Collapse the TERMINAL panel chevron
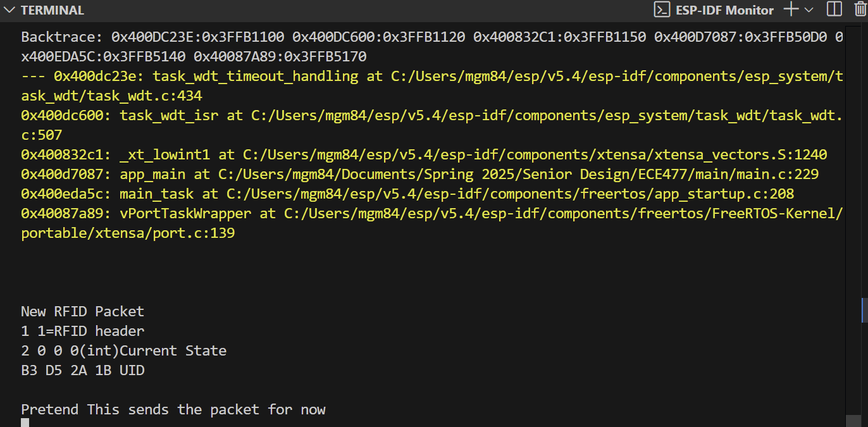Screen dimensions: 868x427 (9, 10)
